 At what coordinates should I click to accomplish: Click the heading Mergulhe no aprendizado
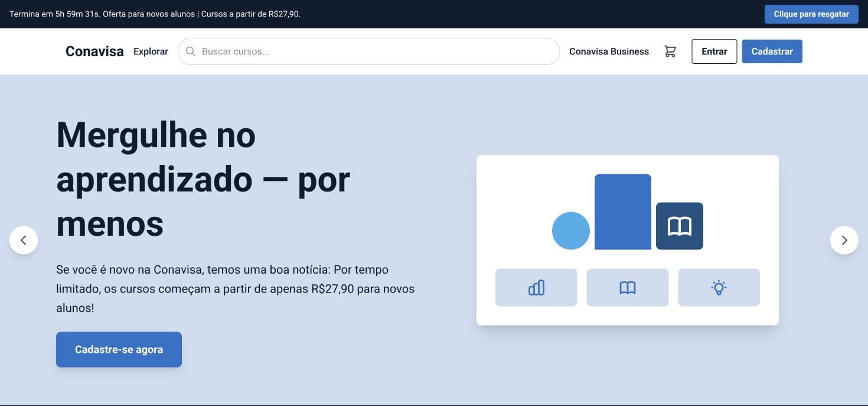point(203,178)
